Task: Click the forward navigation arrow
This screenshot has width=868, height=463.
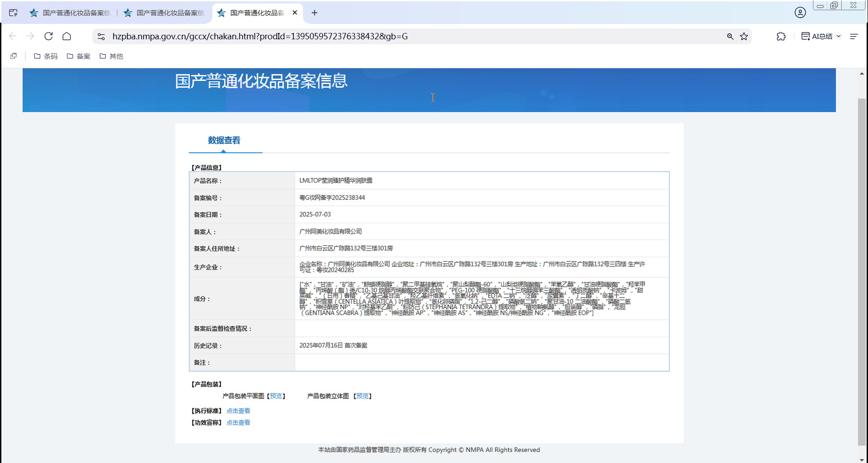Action: (x=30, y=36)
